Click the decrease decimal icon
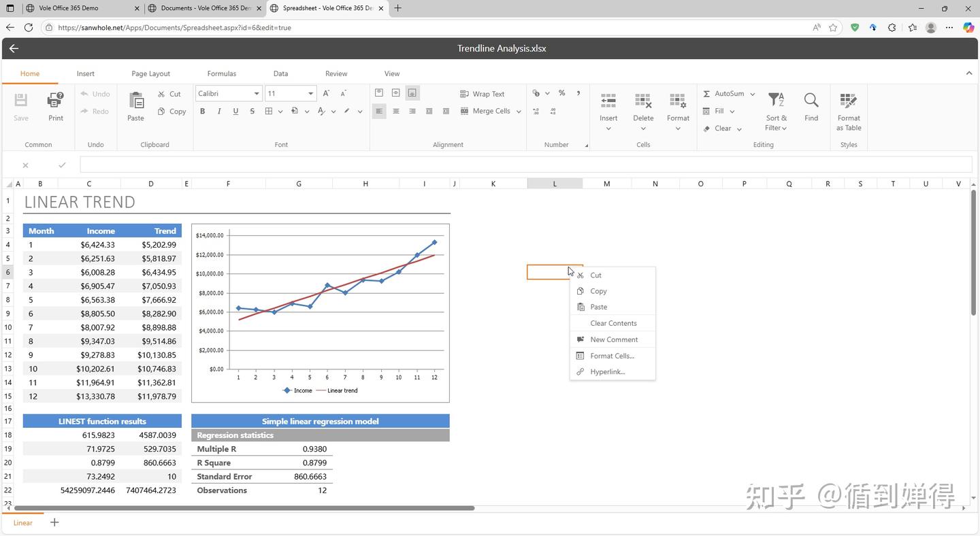The image size is (980, 536). point(553,112)
